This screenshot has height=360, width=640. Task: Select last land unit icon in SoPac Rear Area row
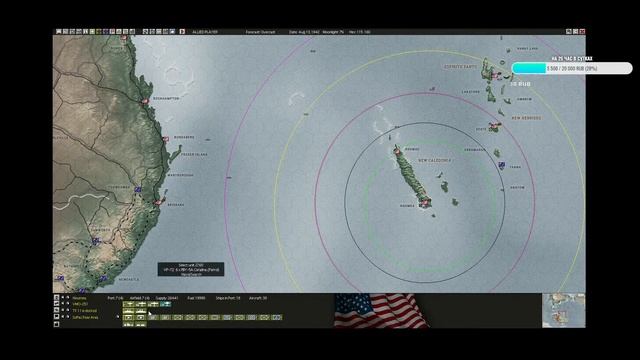[x=277, y=317]
